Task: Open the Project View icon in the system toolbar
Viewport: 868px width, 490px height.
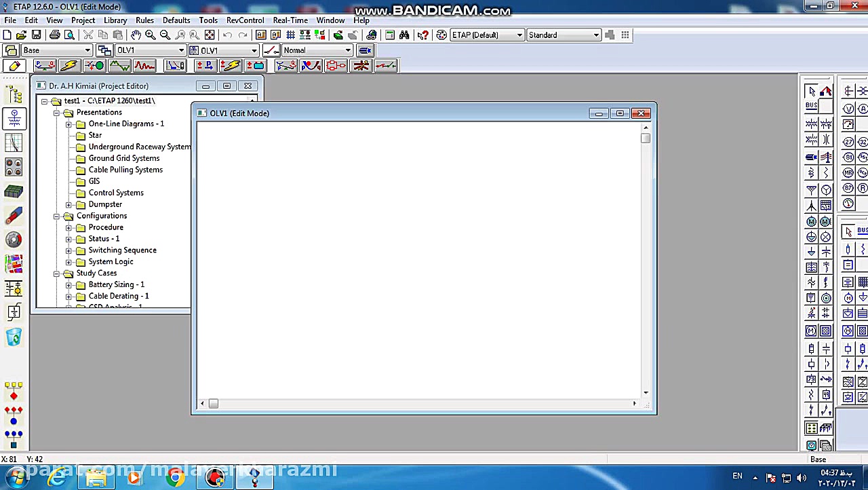Action: pyautogui.click(x=14, y=95)
